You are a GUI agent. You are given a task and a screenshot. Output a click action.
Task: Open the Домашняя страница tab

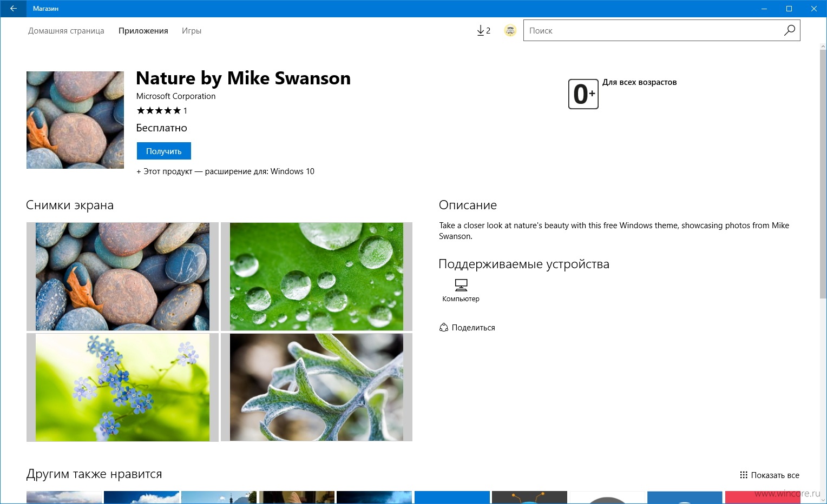(66, 31)
